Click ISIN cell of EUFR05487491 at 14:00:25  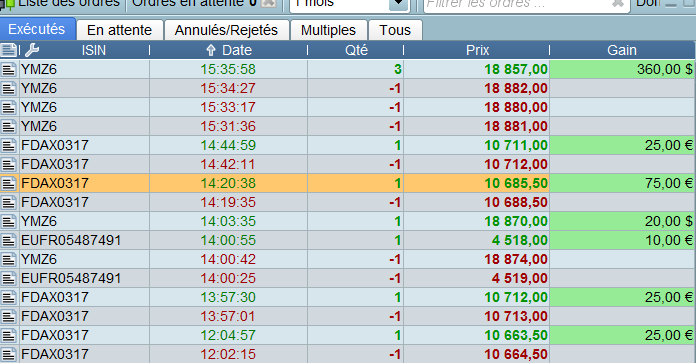pos(84,278)
